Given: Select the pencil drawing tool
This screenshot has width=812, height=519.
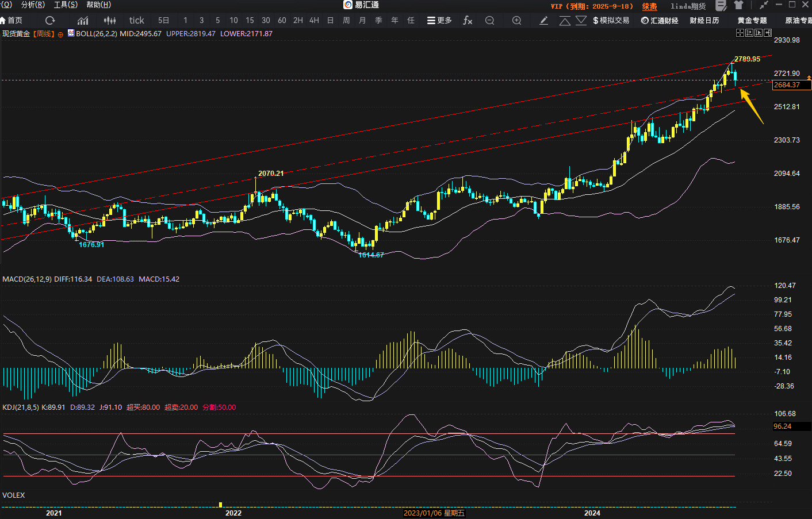Looking at the screenshot, I should (x=543, y=20).
